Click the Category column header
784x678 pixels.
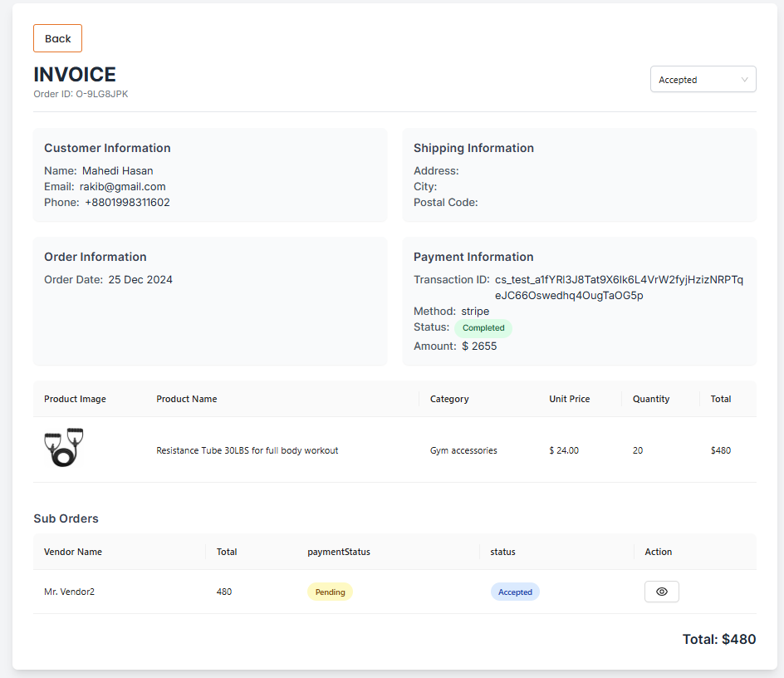449,399
